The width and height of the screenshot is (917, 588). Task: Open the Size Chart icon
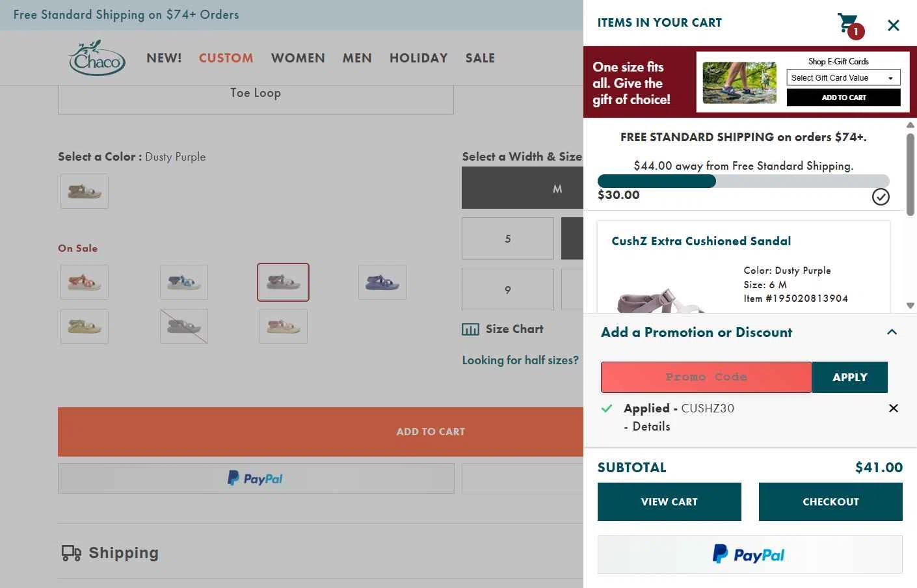[x=470, y=329]
